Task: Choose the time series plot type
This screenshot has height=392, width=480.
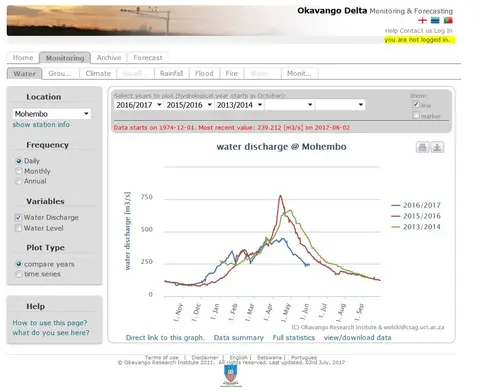Action: click(x=19, y=274)
